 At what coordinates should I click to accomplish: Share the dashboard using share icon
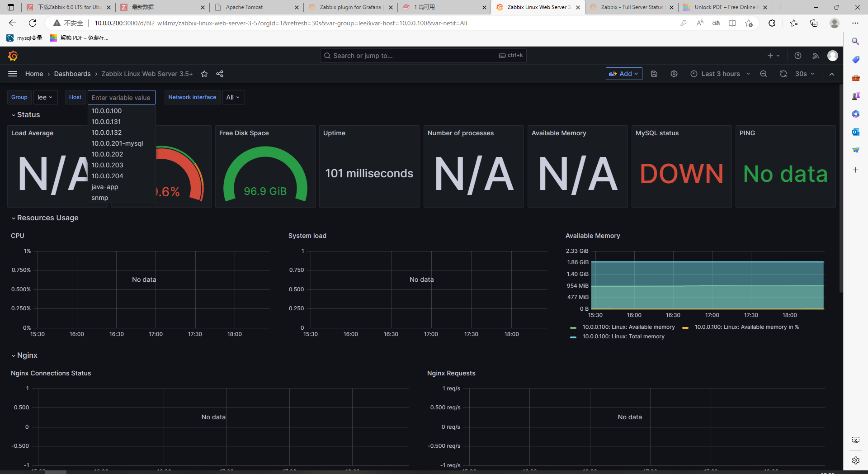coord(220,74)
